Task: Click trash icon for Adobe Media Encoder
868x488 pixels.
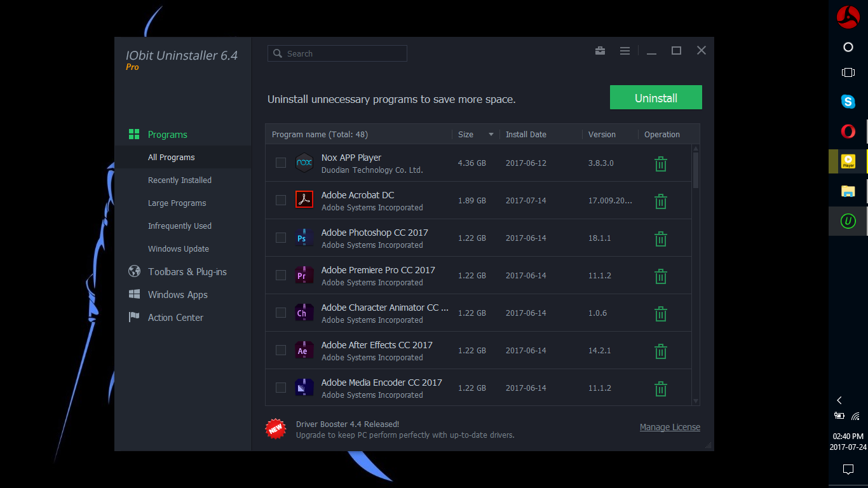Action: pyautogui.click(x=661, y=389)
